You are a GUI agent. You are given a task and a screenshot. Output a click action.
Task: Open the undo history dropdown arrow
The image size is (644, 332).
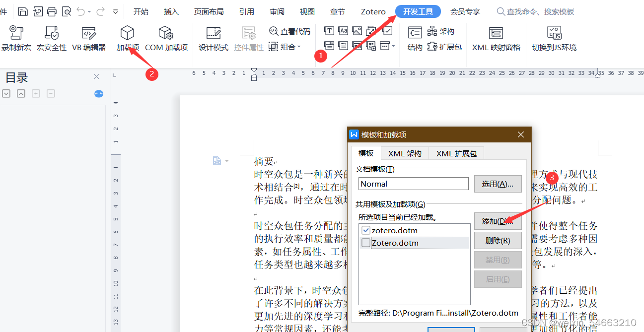(x=89, y=11)
